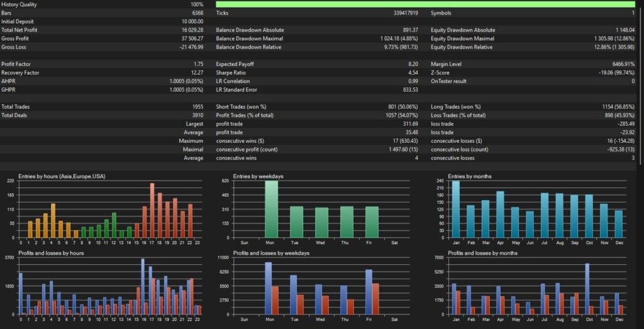
Task: Click the consecutive loss value "-925.38 (13)"
Action: point(619,150)
